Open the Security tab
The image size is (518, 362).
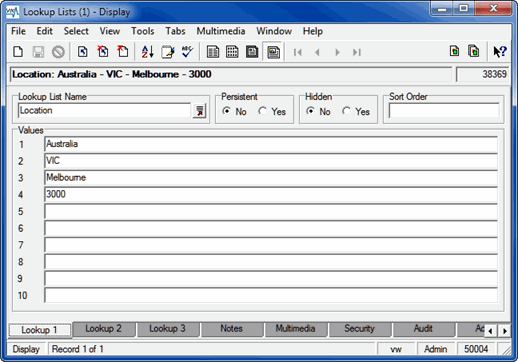pyautogui.click(x=359, y=329)
